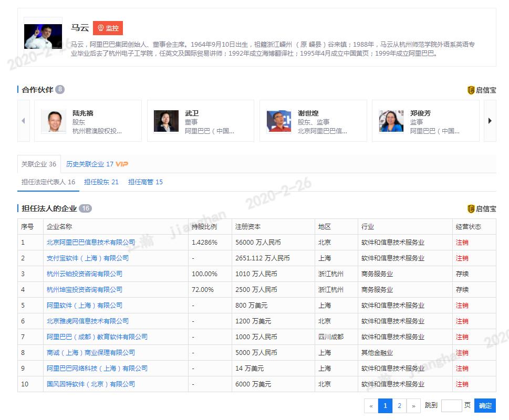This screenshot has width=509, height=420.
Task: Click the left arrow of the partner carousel
Action: [23, 121]
